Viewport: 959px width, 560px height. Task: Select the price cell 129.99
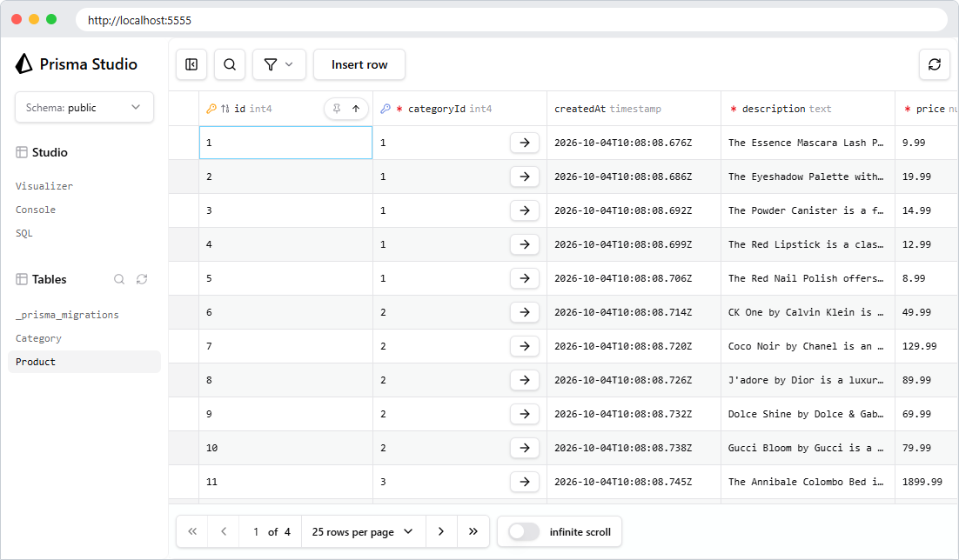click(927, 346)
